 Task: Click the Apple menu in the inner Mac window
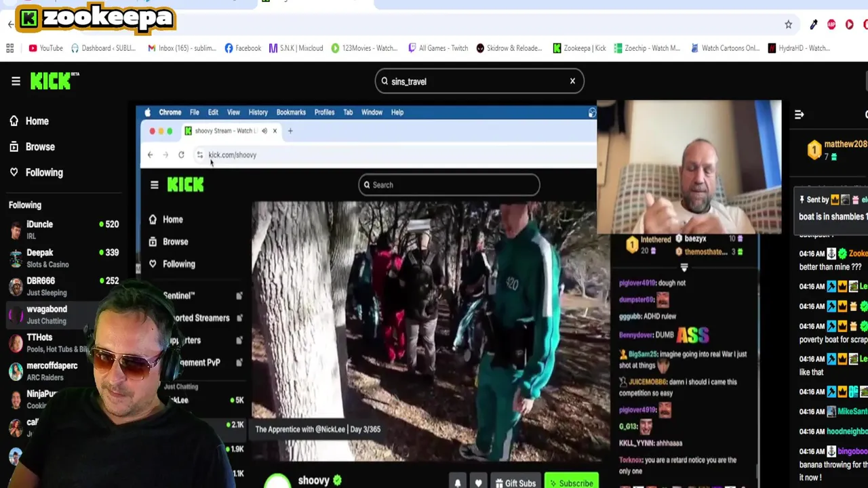(147, 113)
